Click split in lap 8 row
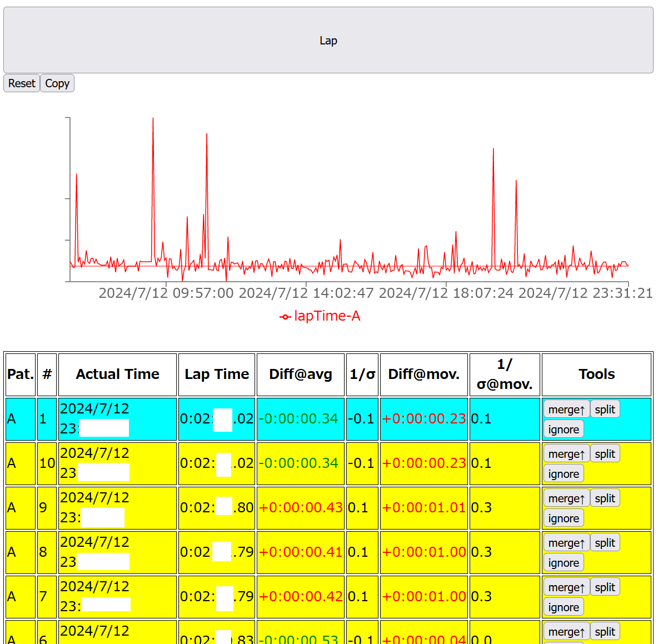This screenshot has height=644, width=658. tap(605, 543)
